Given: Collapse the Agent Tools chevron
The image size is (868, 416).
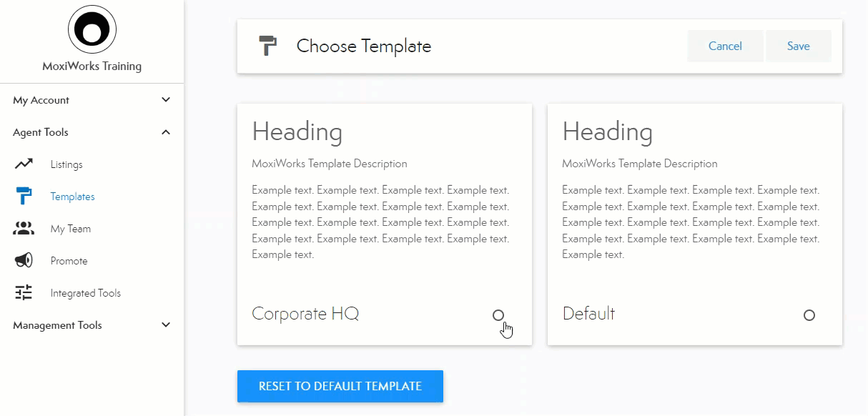Looking at the screenshot, I should point(166,132).
